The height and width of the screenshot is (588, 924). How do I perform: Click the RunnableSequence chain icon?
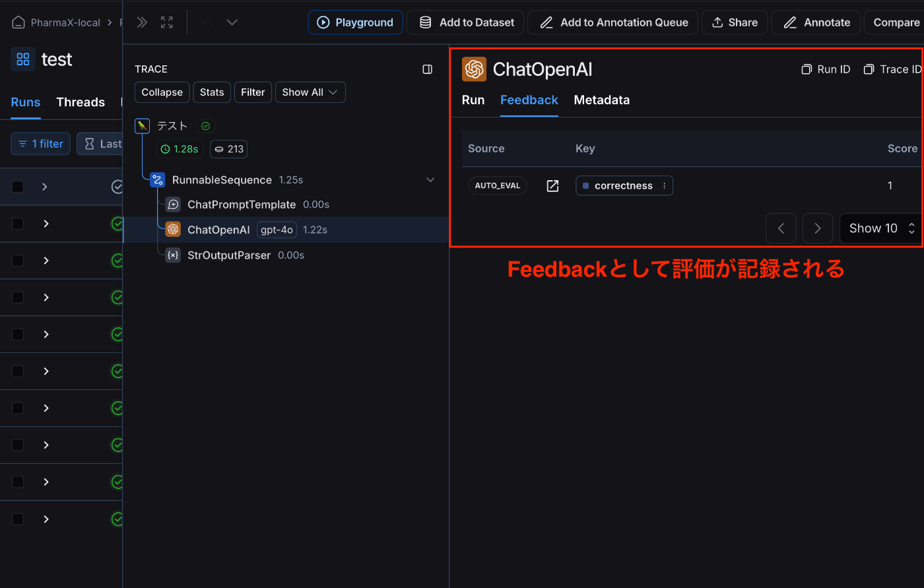coord(157,180)
